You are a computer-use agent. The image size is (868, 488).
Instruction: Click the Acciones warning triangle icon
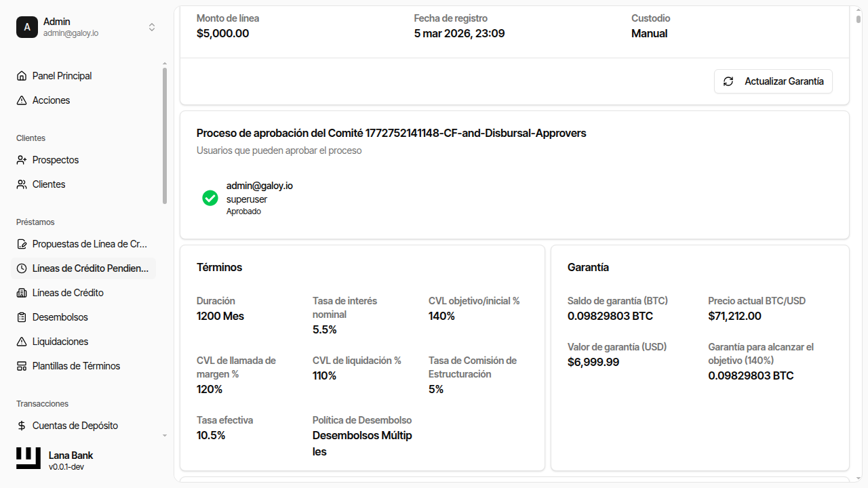pos(22,100)
